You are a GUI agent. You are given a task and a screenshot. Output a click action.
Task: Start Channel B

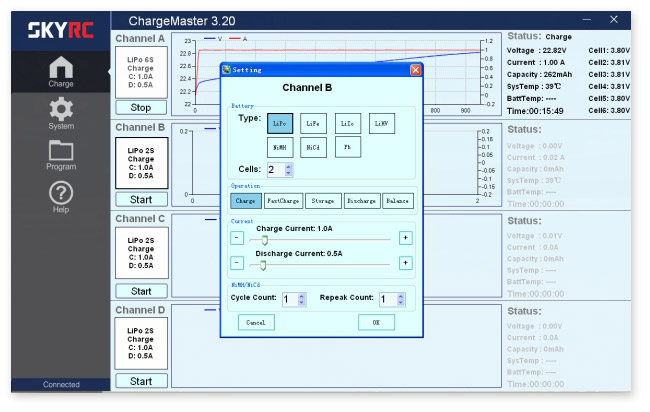click(141, 200)
